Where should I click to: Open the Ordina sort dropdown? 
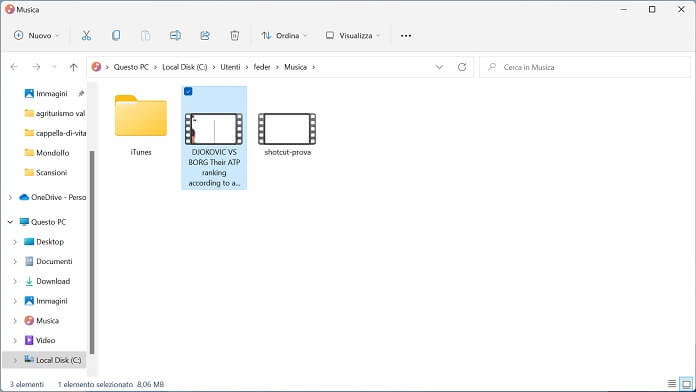pyautogui.click(x=284, y=36)
